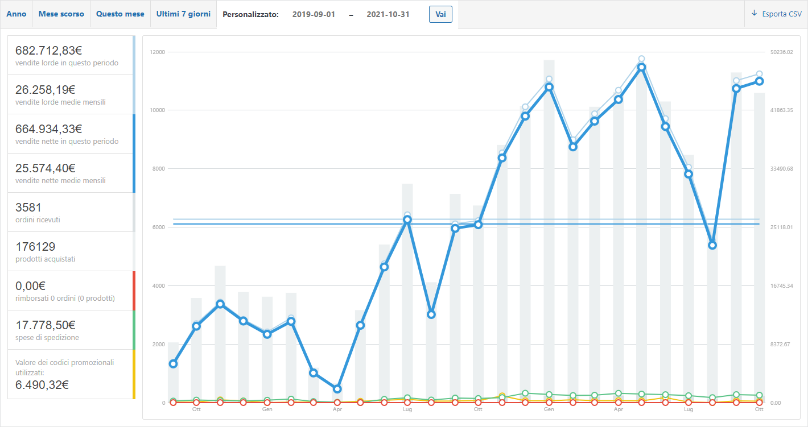Show the Ultimi 7 giorni tab
The height and width of the screenshot is (427, 808).
pos(183,14)
